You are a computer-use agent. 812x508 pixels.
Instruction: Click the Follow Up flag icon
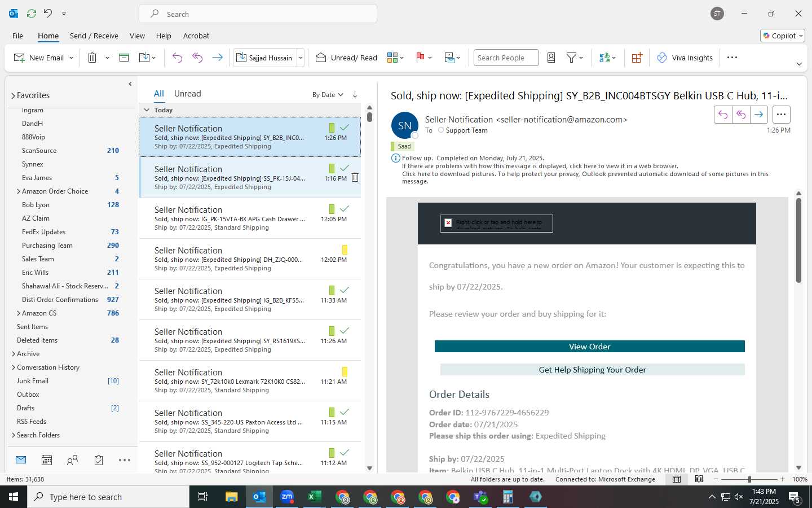pyautogui.click(x=420, y=58)
